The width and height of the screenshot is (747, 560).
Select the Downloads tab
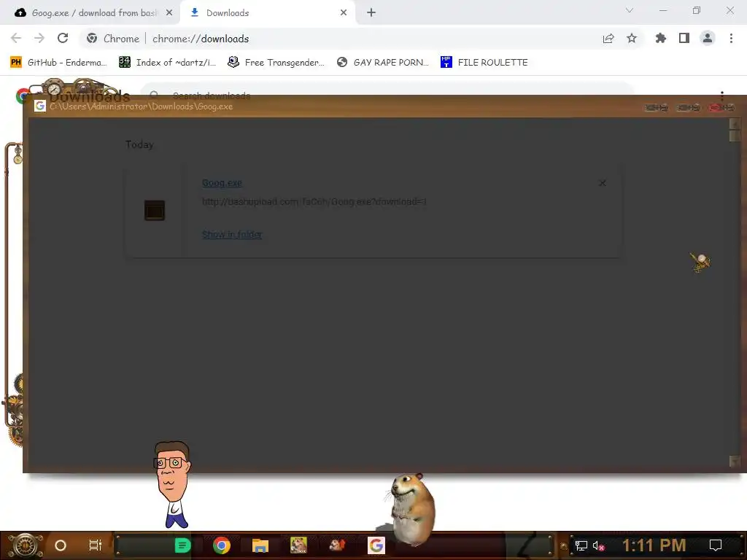(267, 13)
